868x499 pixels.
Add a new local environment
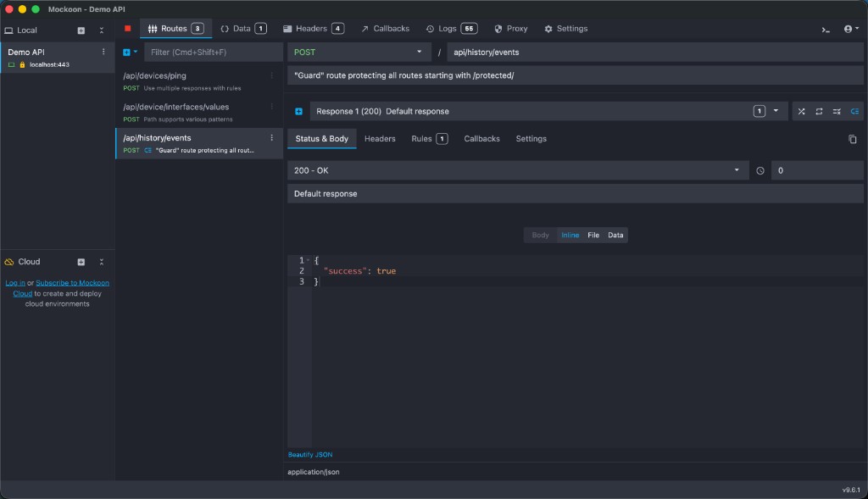click(x=81, y=30)
